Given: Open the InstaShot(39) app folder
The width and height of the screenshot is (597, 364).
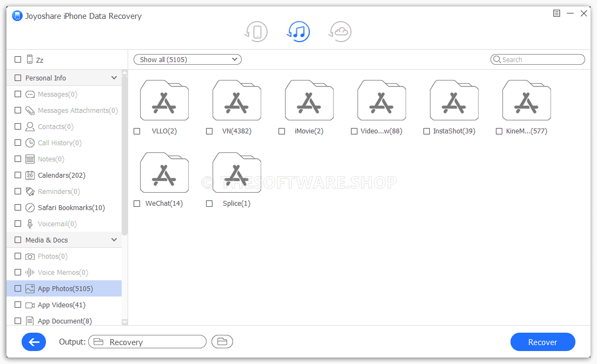Looking at the screenshot, I should point(454,100).
